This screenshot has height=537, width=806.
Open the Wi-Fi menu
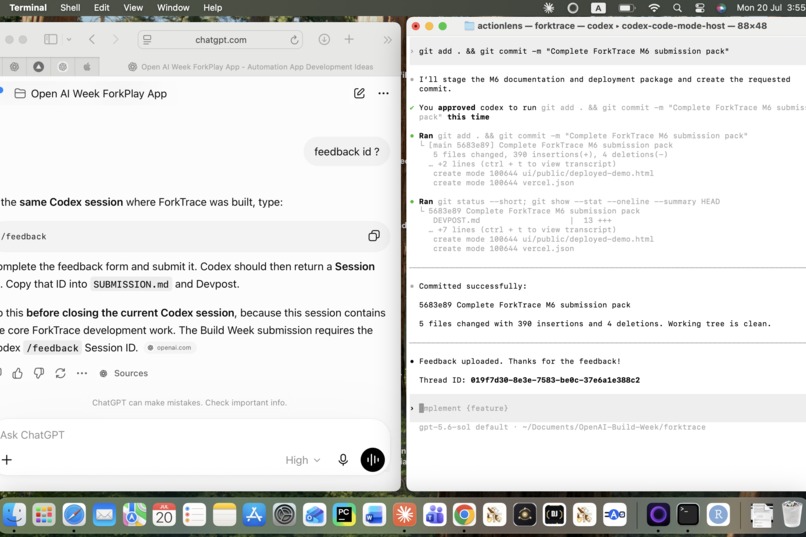(x=654, y=8)
